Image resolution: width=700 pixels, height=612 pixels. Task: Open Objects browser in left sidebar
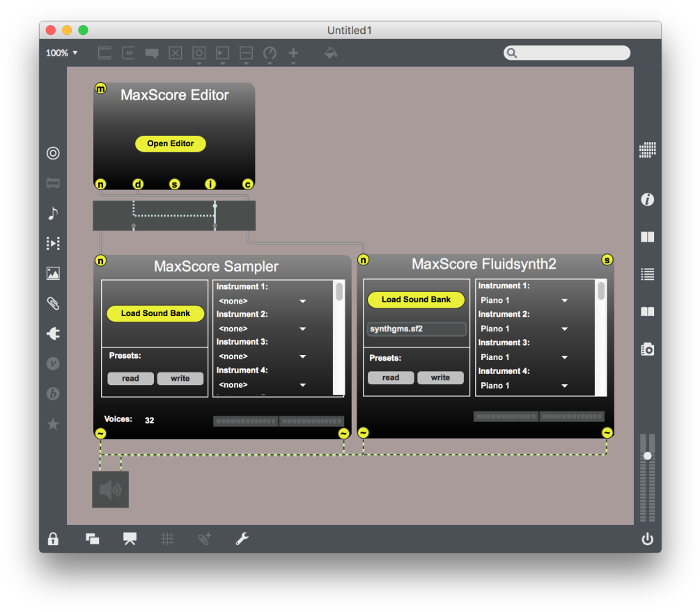(x=53, y=153)
